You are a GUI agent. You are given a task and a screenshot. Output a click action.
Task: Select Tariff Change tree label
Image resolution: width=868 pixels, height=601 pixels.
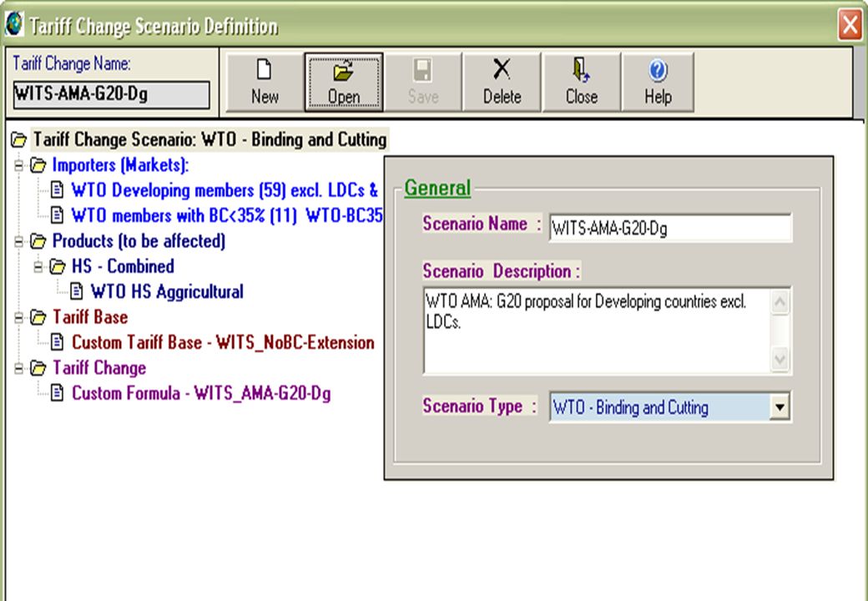[99, 368]
